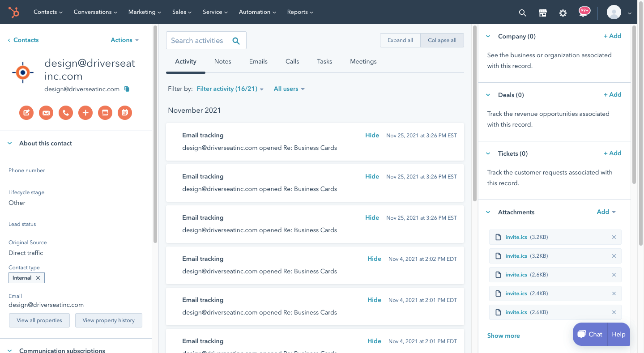Switch to the Calls tab
Viewport: 644px width, 353px height.
(x=292, y=61)
